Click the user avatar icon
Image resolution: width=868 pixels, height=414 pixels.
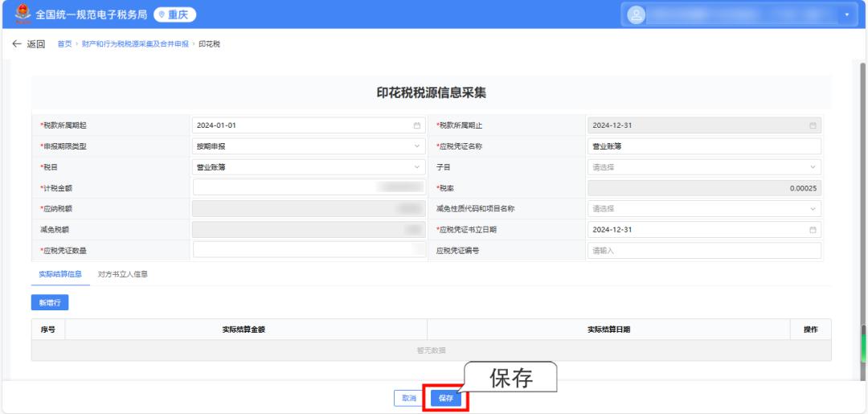(x=636, y=14)
